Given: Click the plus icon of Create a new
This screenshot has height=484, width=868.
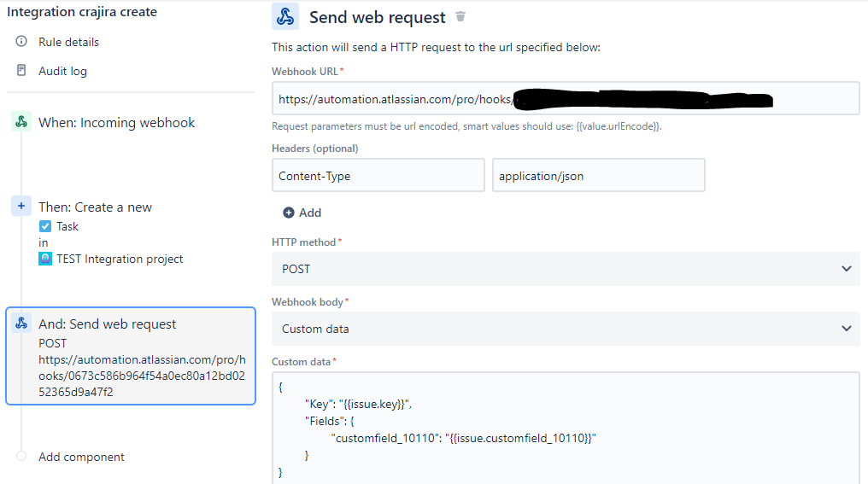Looking at the screenshot, I should coord(21,207).
